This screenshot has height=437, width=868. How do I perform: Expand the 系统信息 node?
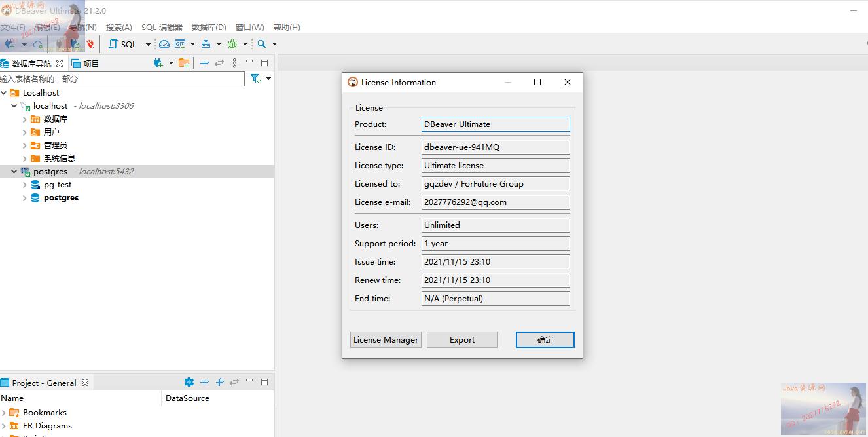point(24,159)
